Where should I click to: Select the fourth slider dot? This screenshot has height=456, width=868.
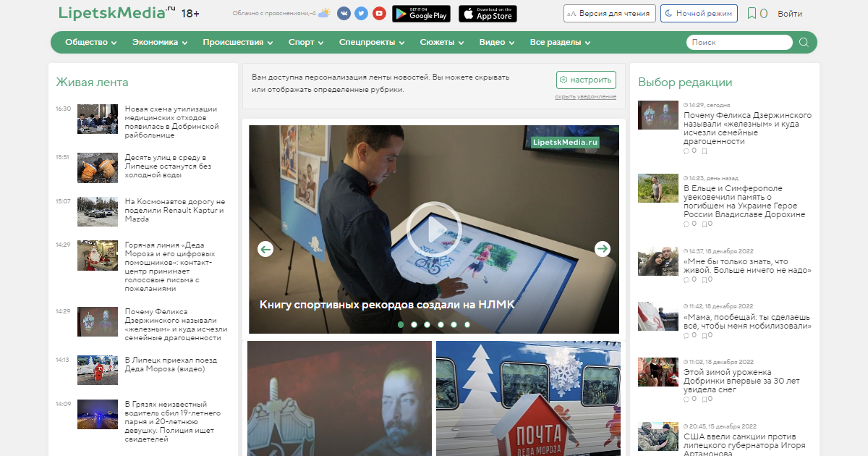[x=441, y=325]
